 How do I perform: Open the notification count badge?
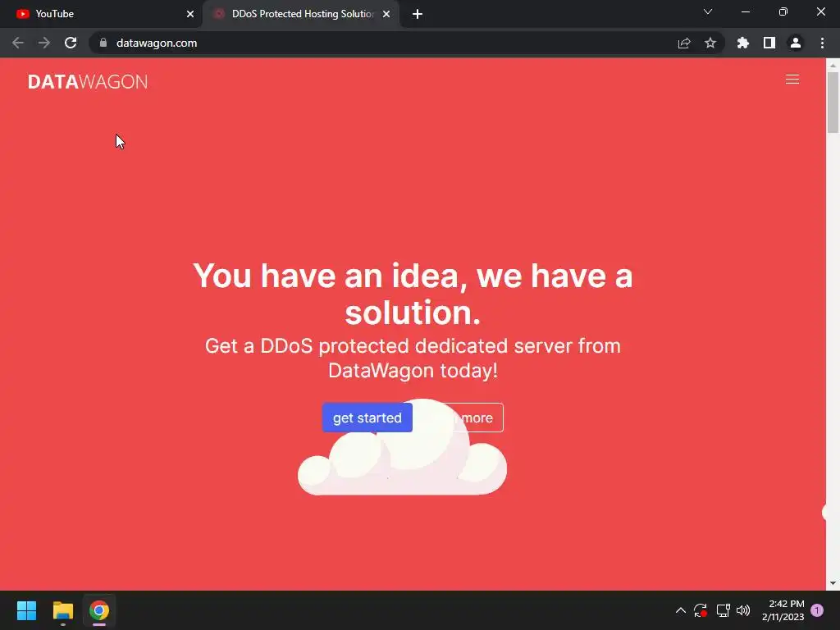pyautogui.click(x=817, y=610)
